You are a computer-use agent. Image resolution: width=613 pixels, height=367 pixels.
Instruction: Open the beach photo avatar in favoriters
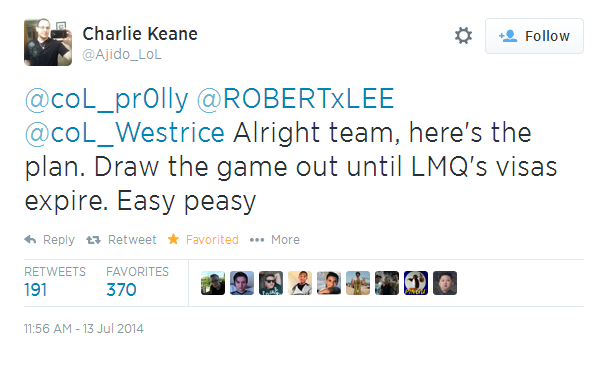click(x=358, y=283)
